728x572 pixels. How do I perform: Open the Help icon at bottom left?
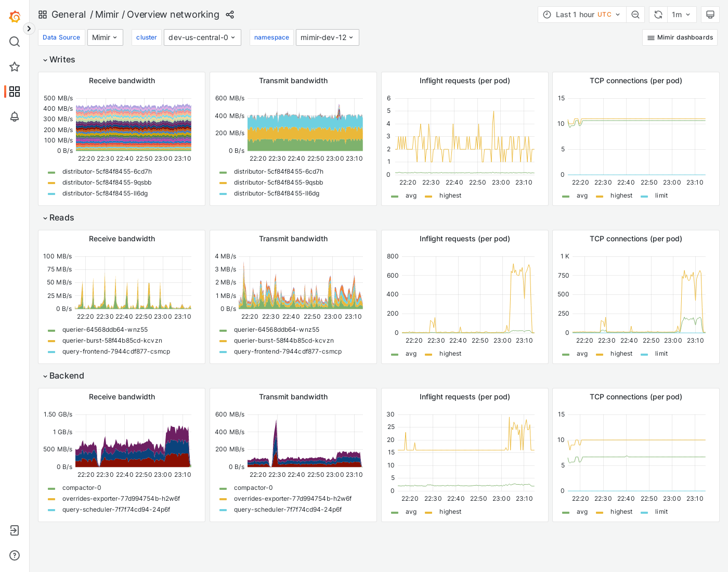pyautogui.click(x=14, y=555)
